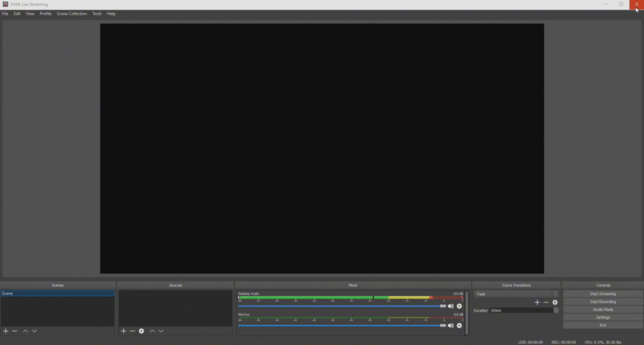Viewport: 644px width, 345px height.
Task: Remove the selected scene with minus icon
Action: coord(14,331)
